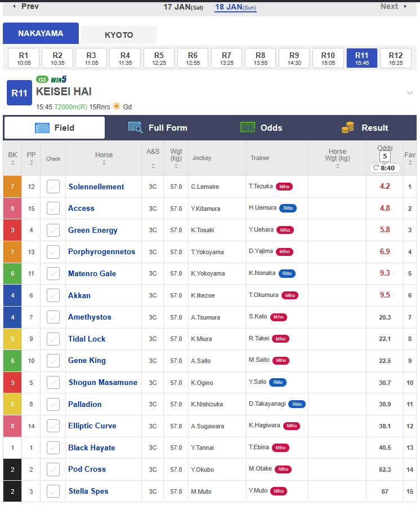Sort by BK column arrows
Screen dimensions: 420x505
(13, 163)
